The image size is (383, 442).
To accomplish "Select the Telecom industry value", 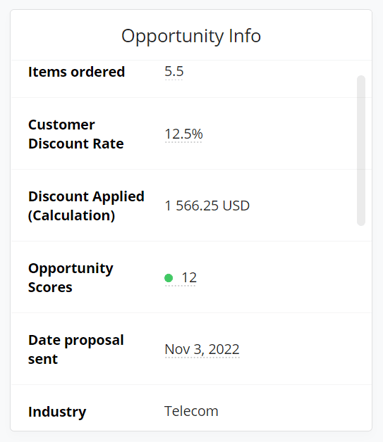I will (x=191, y=411).
